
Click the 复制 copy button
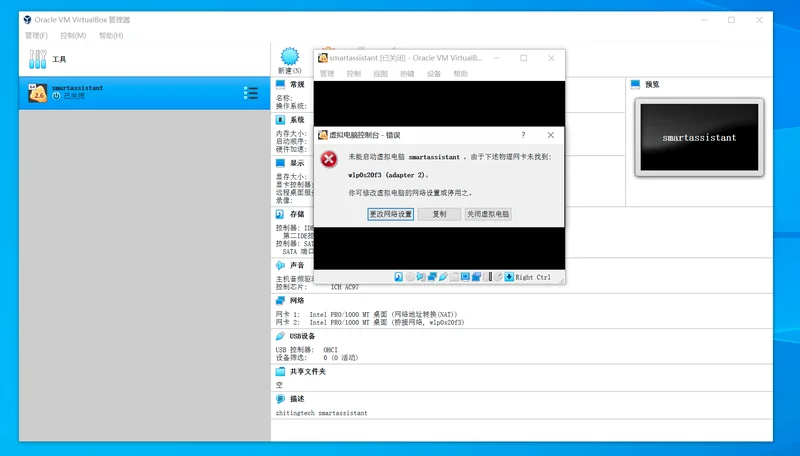click(x=439, y=214)
